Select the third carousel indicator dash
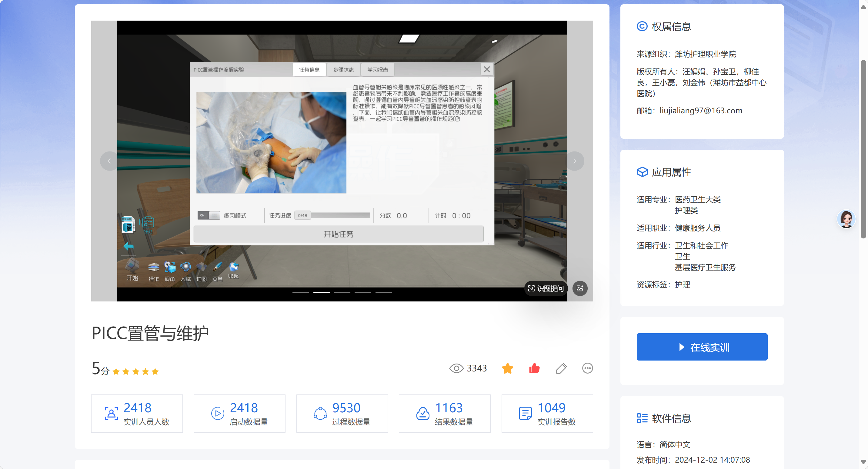Image resolution: width=868 pixels, height=469 pixels. click(x=342, y=292)
